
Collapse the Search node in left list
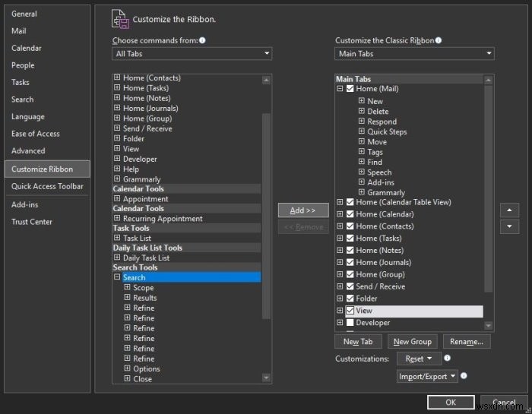pyautogui.click(x=117, y=277)
